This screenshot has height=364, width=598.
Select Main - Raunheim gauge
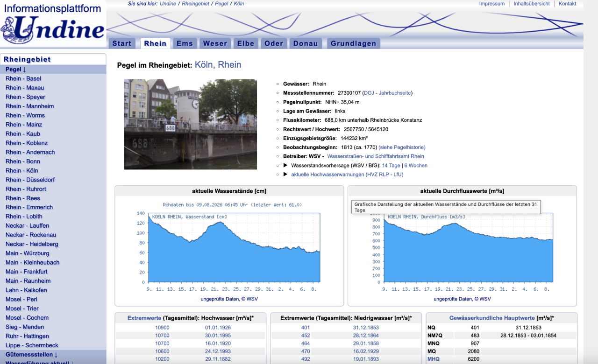coord(28,280)
